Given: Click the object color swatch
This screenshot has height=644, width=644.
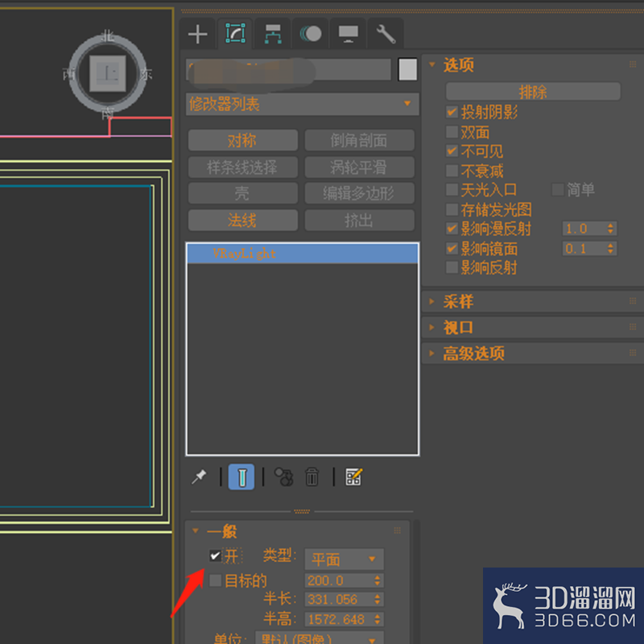Looking at the screenshot, I should point(407,70).
